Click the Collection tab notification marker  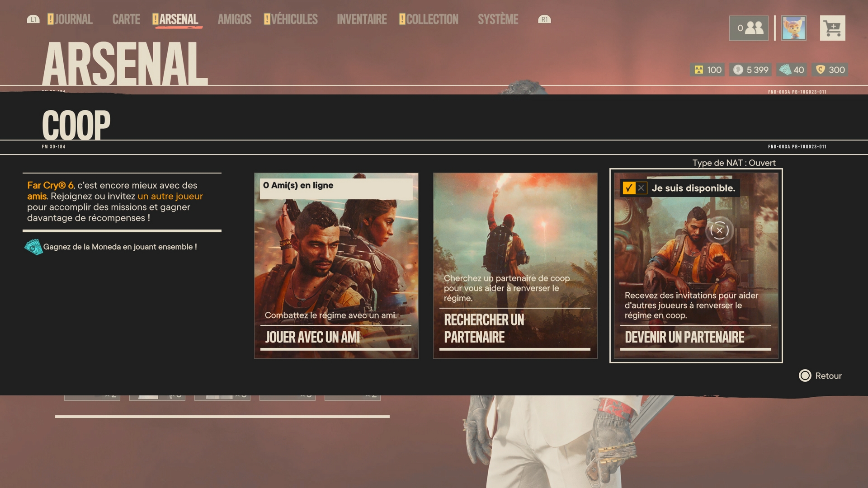point(402,19)
